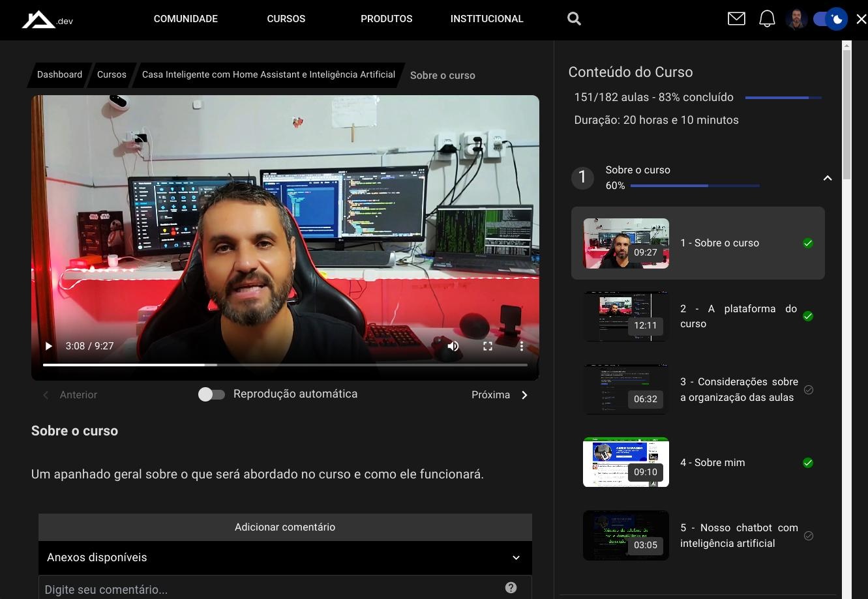Check notifications via the bell icon
The height and width of the screenshot is (599, 868).
(767, 18)
